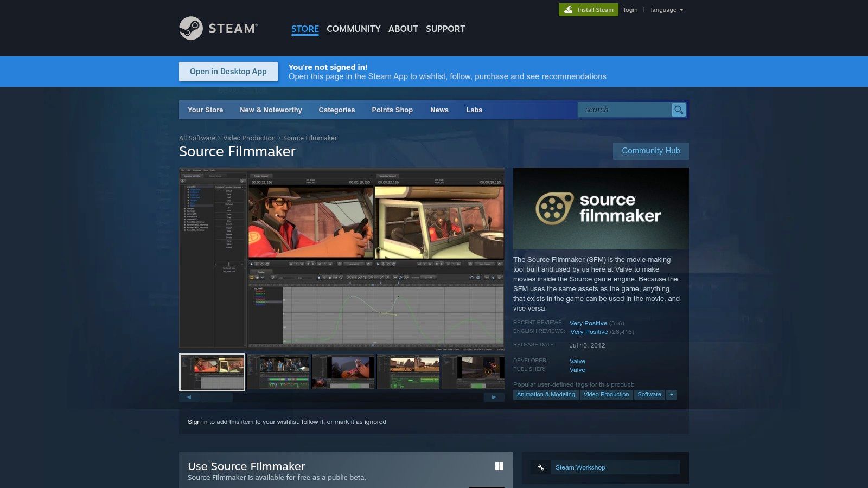Go to the STORE section
This screenshot has width=868, height=488.
(305, 29)
